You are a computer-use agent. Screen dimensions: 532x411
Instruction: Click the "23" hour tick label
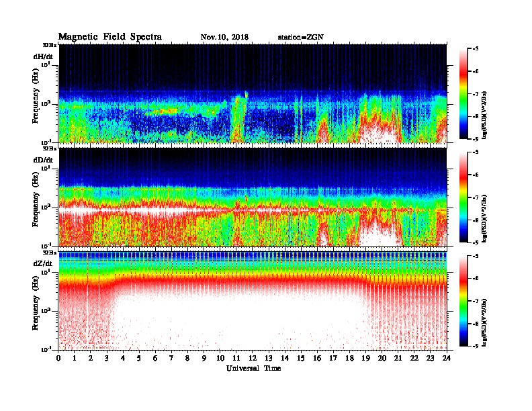tap(431, 359)
